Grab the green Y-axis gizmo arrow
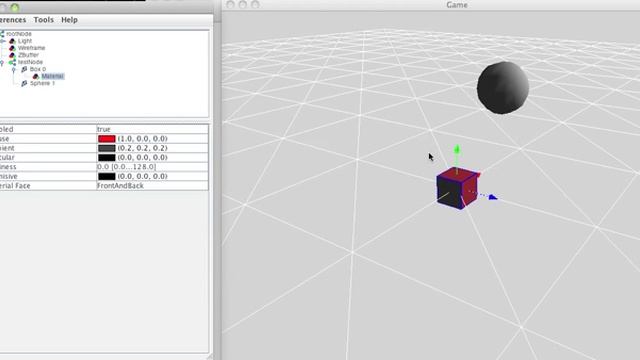Image resolution: width=640 pixels, height=360 pixels. click(457, 149)
